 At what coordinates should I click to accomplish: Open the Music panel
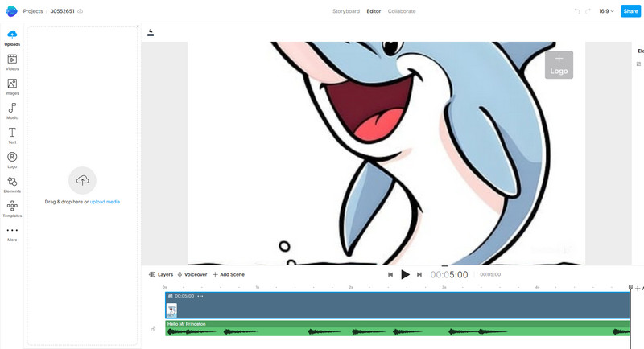click(12, 111)
